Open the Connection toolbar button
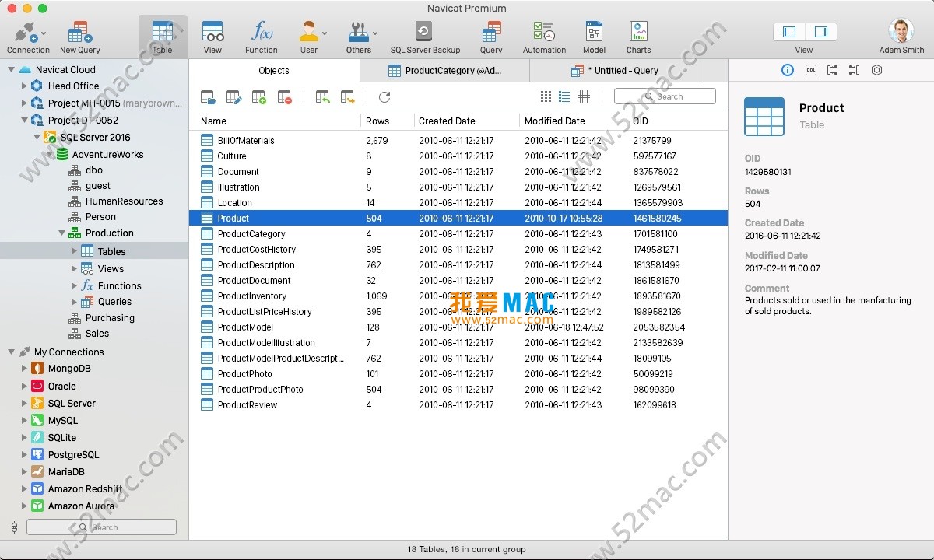The image size is (934, 560). (x=28, y=37)
